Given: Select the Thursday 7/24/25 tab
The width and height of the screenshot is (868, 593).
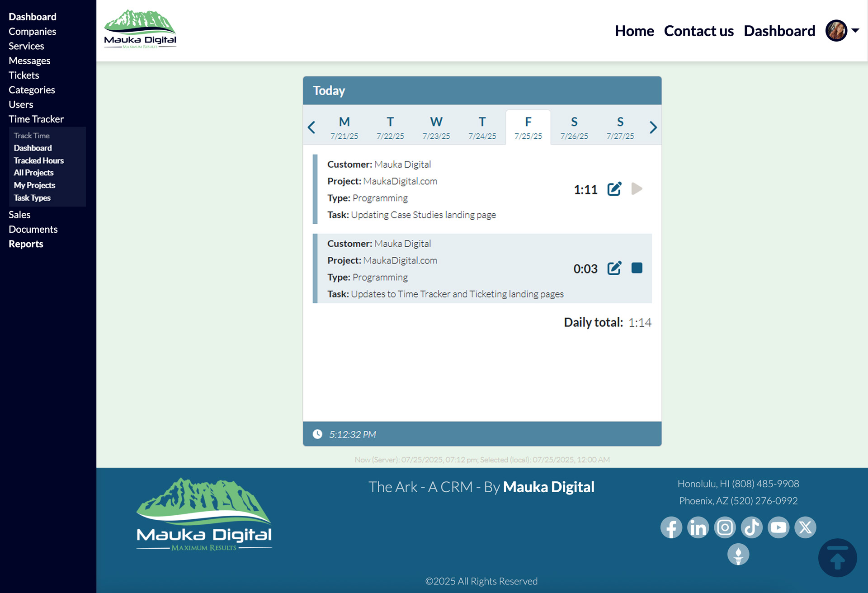Looking at the screenshot, I should (x=482, y=127).
